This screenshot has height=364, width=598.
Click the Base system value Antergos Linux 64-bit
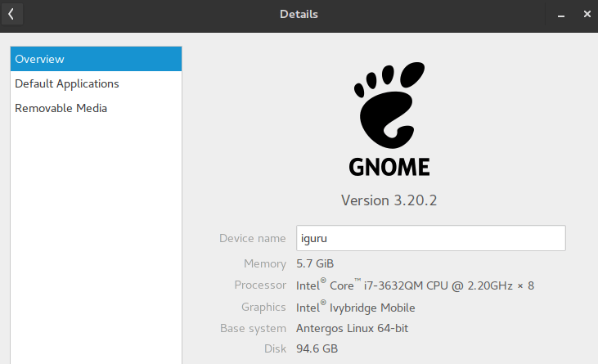pyautogui.click(x=352, y=329)
